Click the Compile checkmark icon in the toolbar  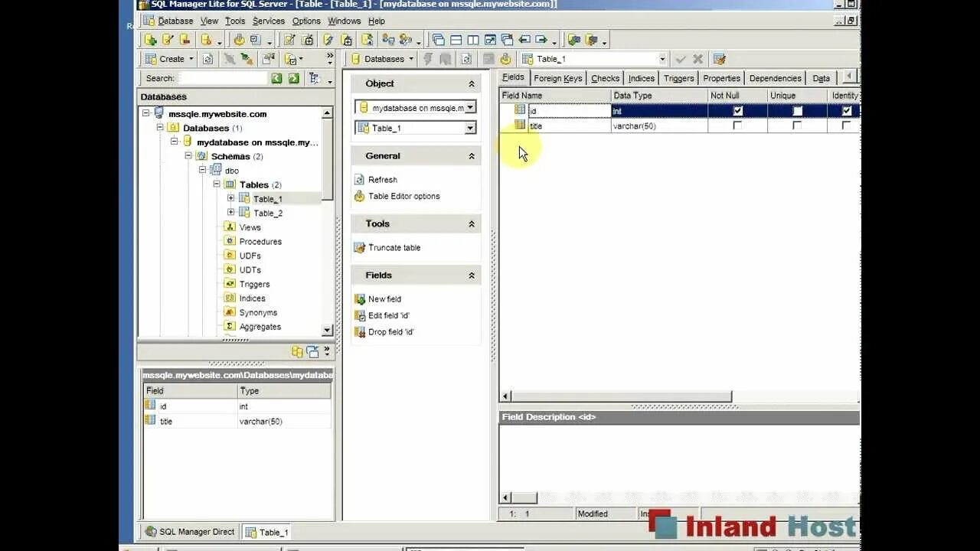(680, 59)
